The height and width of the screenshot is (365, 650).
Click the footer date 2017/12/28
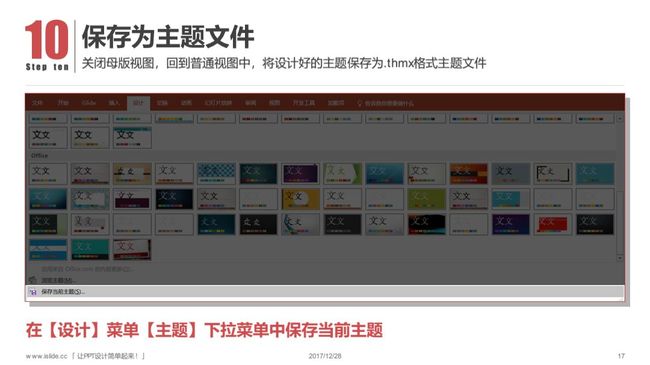325,356
